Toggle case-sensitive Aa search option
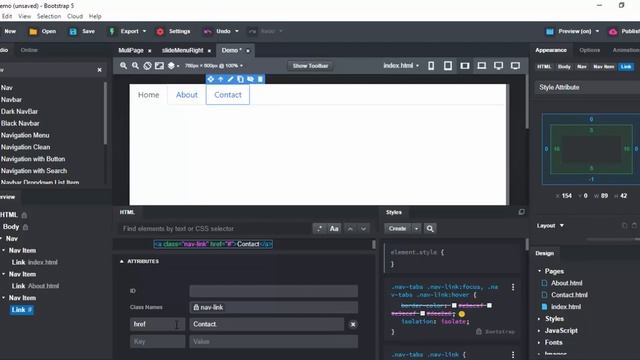 pos(334,229)
